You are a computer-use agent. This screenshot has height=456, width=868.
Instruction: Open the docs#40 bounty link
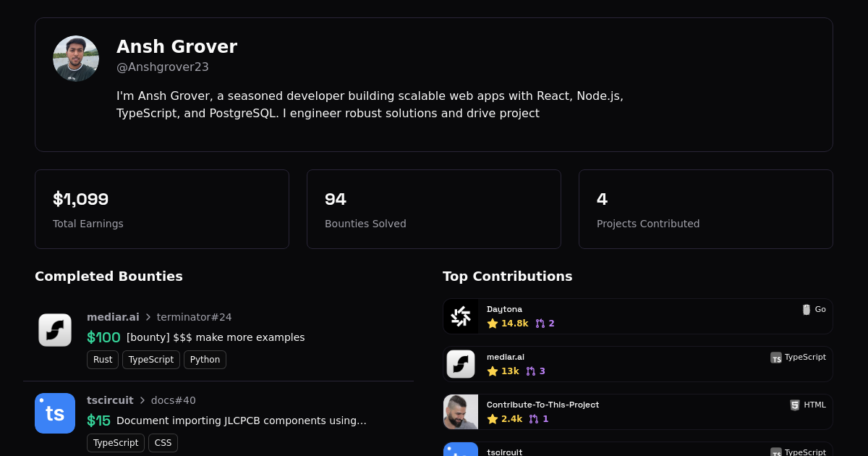tap(173, 400)
